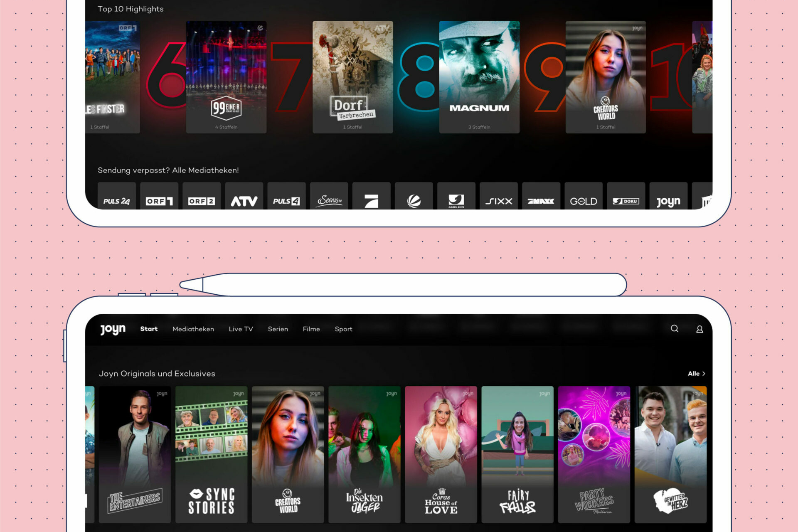Select the Joyn Mediathek tile

coord(668,196)
